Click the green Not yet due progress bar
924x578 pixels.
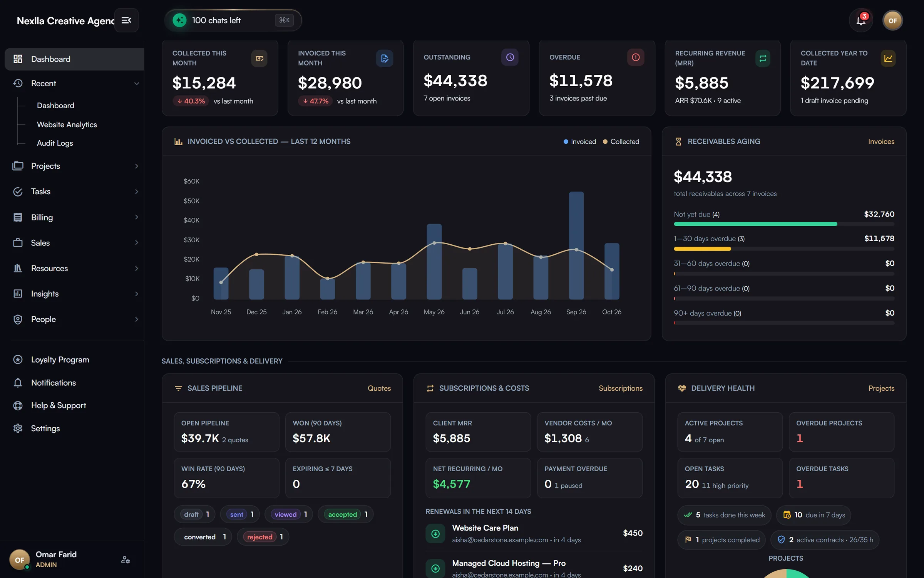coord(755,224)
